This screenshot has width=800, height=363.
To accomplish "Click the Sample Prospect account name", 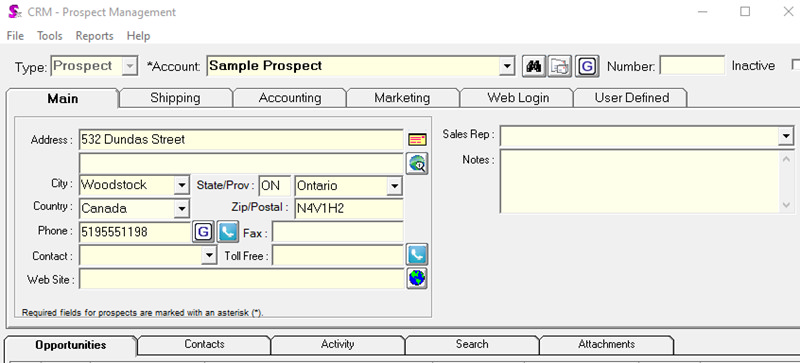I will 266,66.
